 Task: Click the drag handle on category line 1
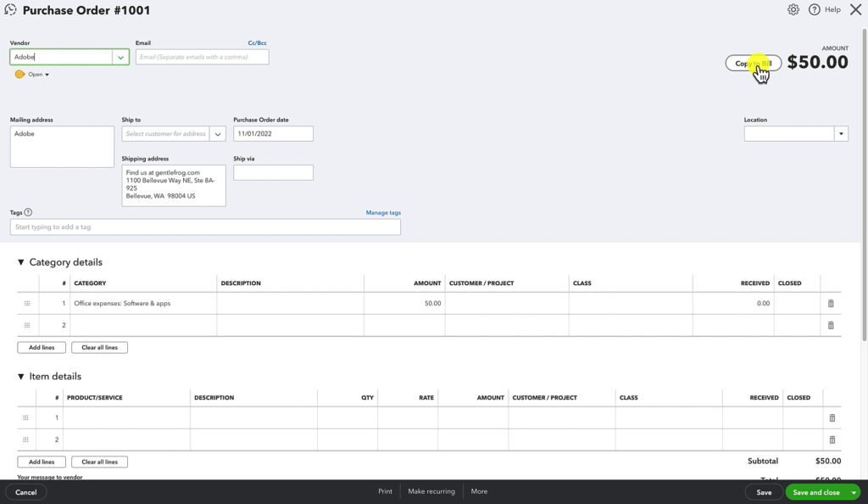pyautogui.click(x=26, y=303)
